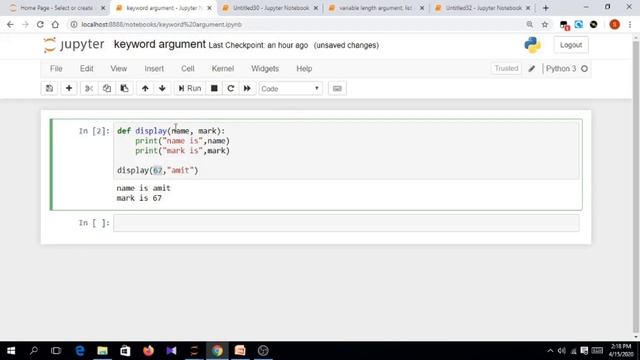Viewport: 640px width, 360px height.
Task: Move selected cell up arrow
Action: tap(145, 89)
